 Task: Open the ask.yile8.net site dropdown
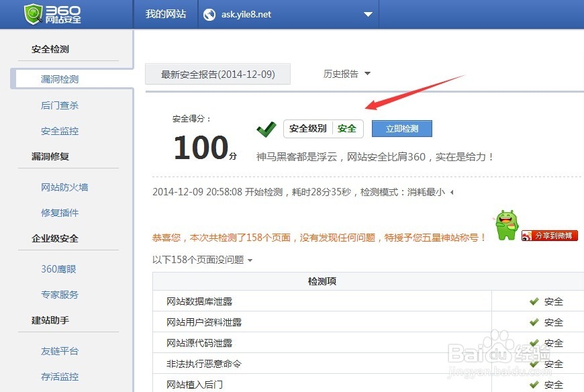tap(367, 13)
